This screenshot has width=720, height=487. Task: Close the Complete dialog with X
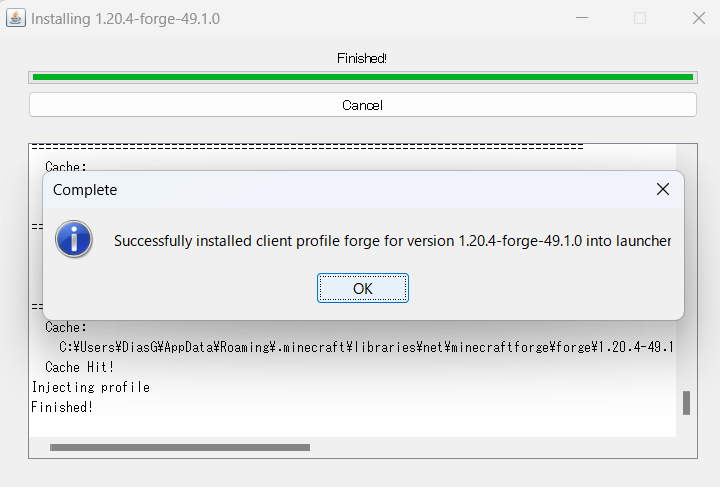(x=662, y=189)
